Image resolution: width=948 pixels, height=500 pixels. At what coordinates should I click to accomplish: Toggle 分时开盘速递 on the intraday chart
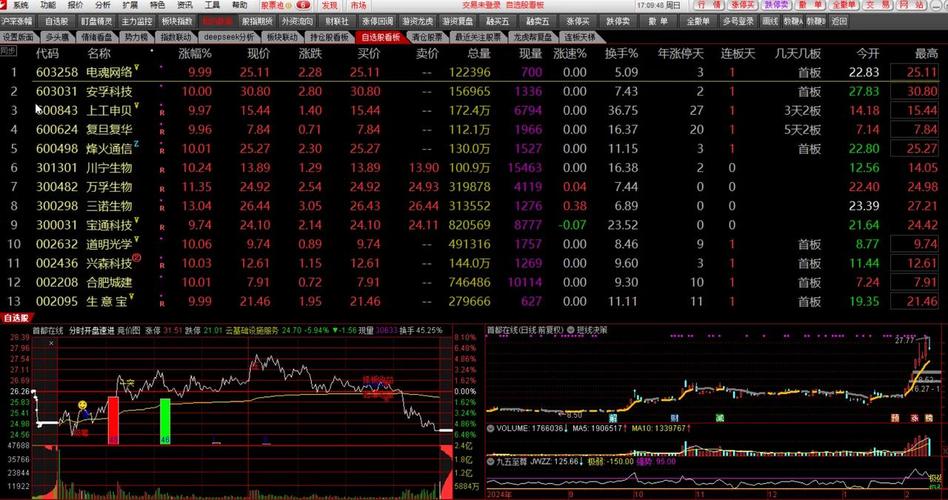(91, 329)
